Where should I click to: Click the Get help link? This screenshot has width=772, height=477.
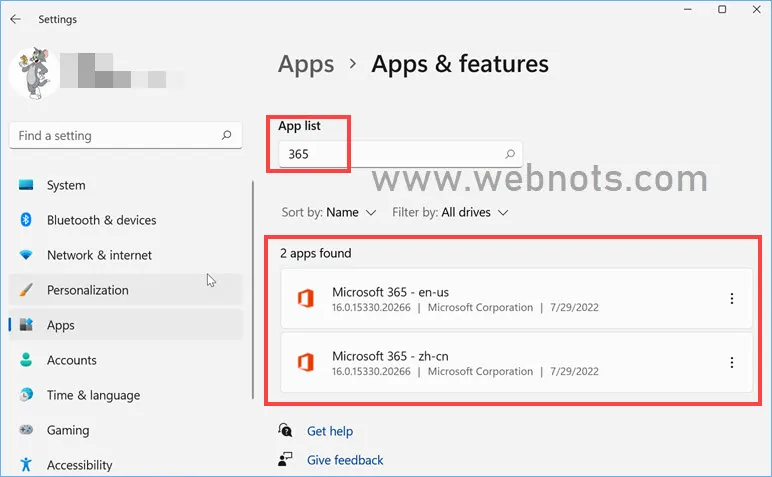329,431
